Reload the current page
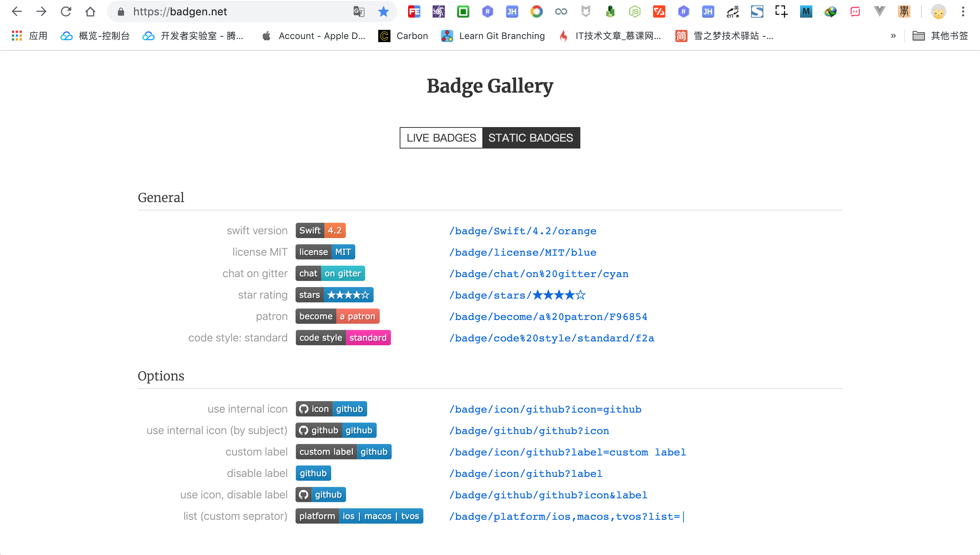Viewport: 980px width, 555px height. pos(66,11)
